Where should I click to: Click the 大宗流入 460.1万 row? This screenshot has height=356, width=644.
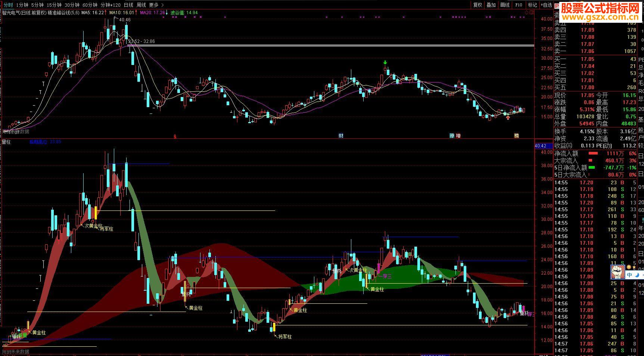[x=595, y=160]
